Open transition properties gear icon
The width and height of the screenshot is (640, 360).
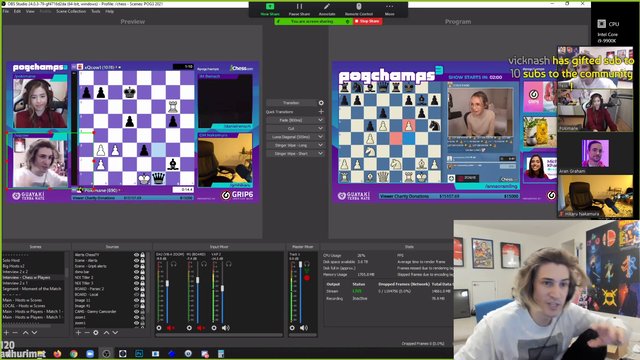(321, 103)
